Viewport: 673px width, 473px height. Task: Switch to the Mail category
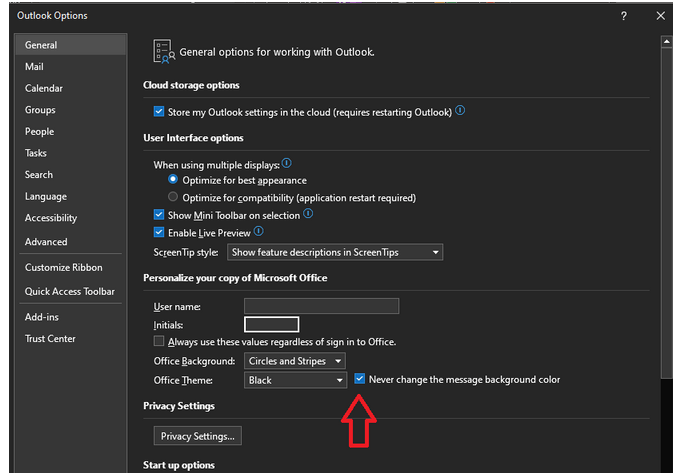[71, 67]
